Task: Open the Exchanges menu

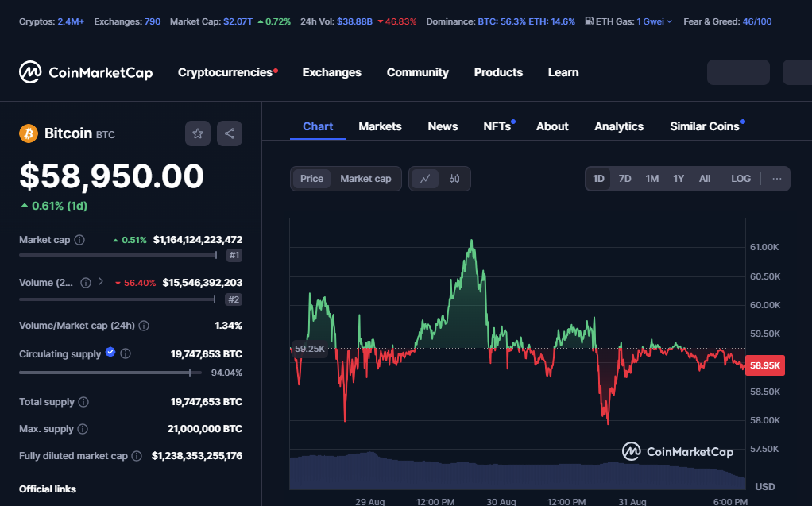Action: 332,72
